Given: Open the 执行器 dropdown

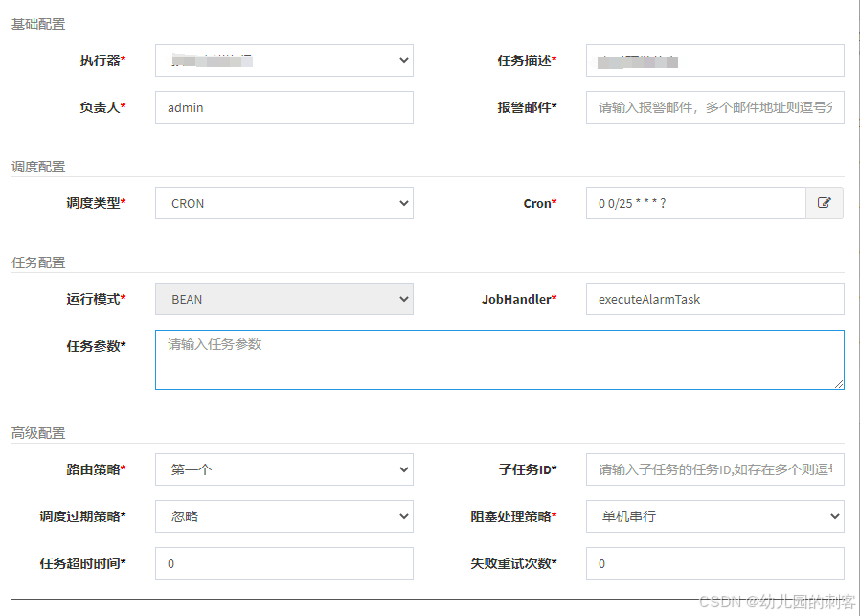Looking at the screenshot, I should [284, 60].
